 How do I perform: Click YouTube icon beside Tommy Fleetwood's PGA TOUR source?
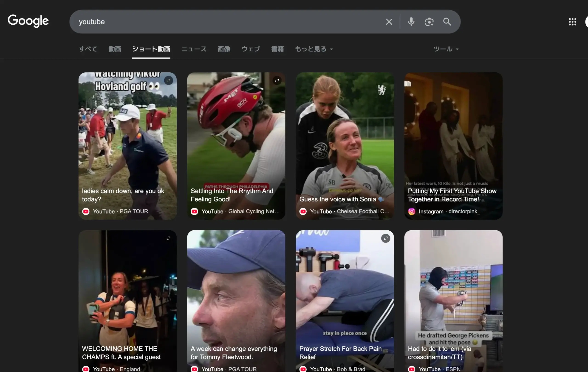coord(194,369)
